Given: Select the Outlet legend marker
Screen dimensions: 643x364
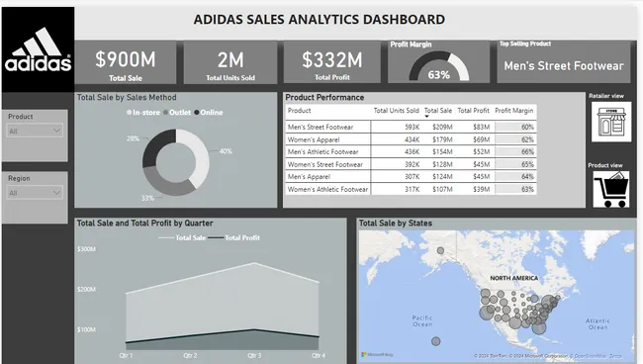Looking at the screenshot, I should [165, 113].
